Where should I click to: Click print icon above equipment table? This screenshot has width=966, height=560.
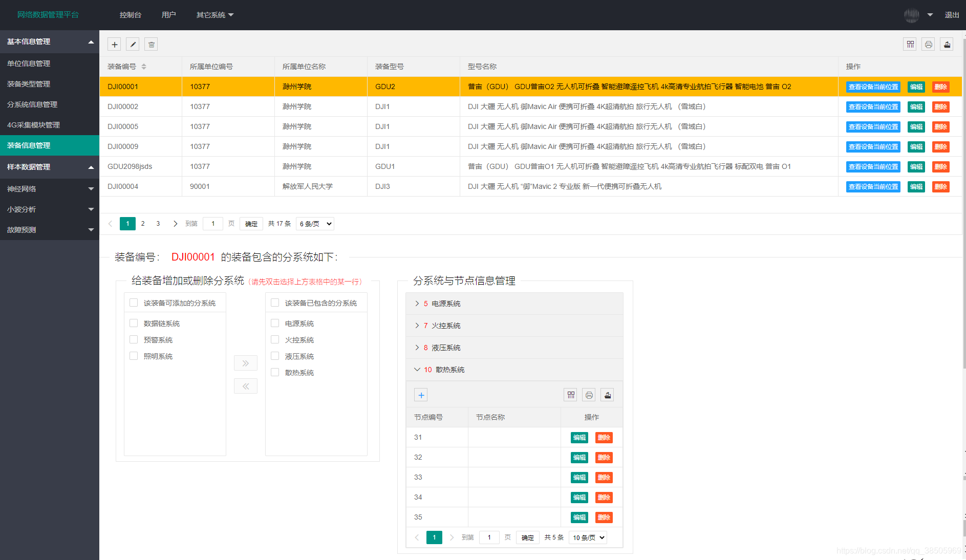pyautogui.click(x=928, y=45)
